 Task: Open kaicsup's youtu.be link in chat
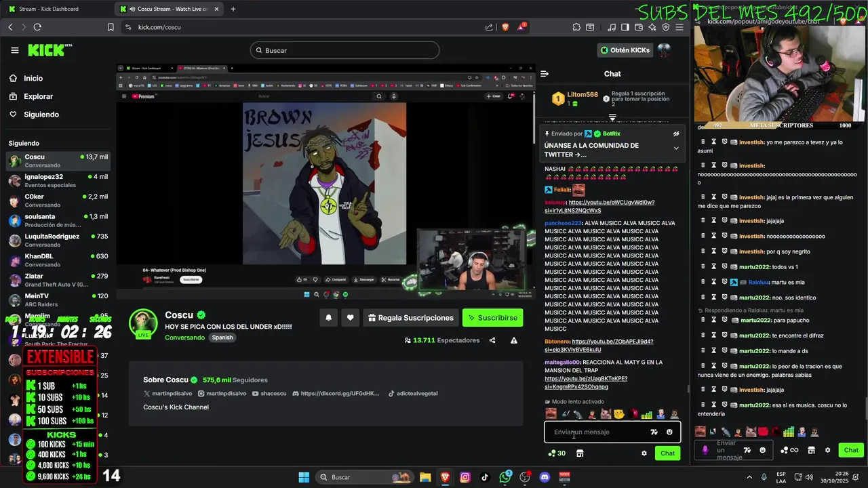[x=599, y=207]
